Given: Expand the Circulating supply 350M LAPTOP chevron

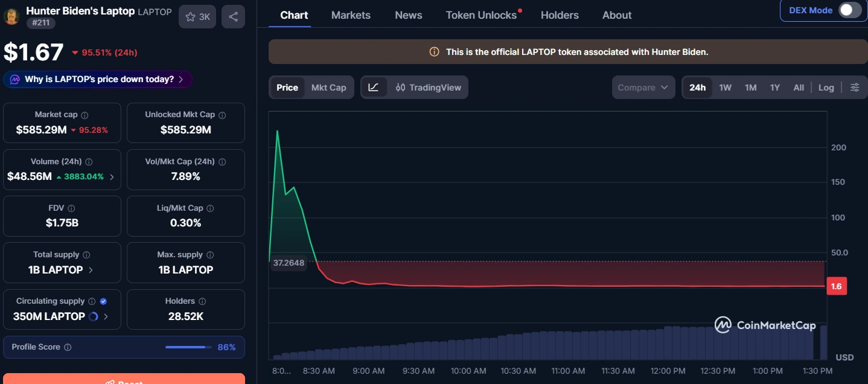Looking at the screenshot, I should (106, 316).
